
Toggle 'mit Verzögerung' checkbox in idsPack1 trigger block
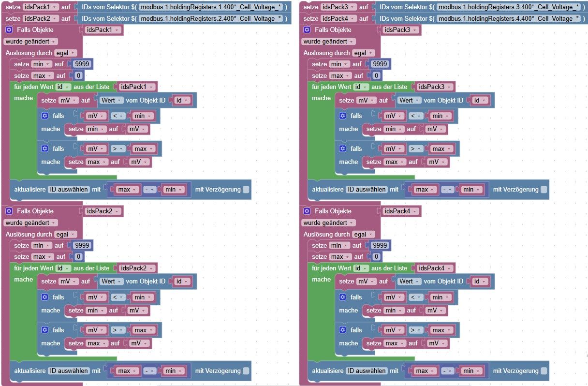click(246, 190)
